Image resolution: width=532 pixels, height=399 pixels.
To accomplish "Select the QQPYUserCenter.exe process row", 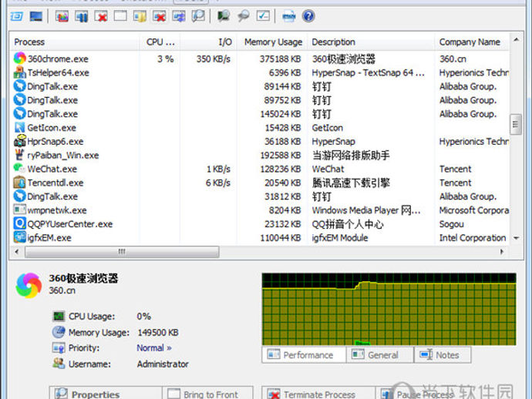I will click(261, 223).
